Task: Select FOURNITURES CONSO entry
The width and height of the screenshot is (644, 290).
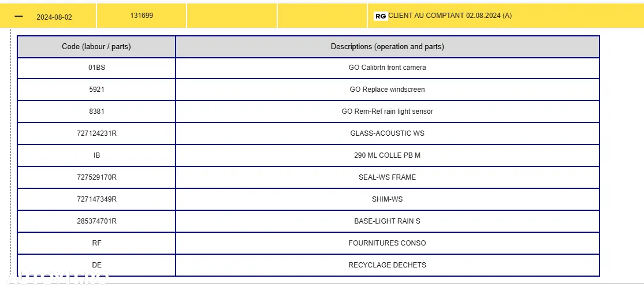Action: (388, 243)
